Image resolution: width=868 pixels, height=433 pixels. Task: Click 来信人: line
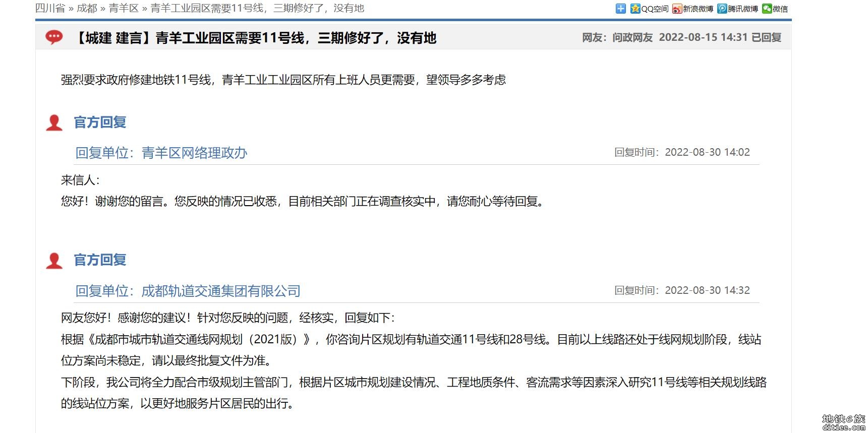click(80, 180)
